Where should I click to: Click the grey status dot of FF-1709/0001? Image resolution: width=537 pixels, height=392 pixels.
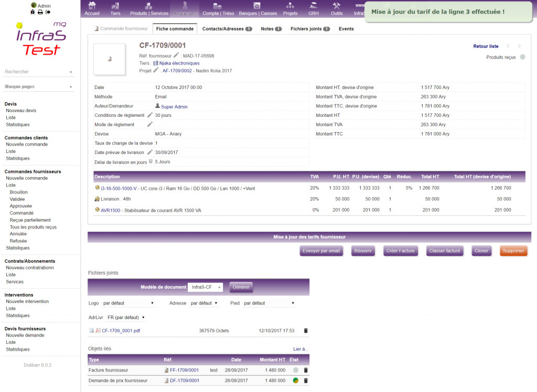coord(296,370)
